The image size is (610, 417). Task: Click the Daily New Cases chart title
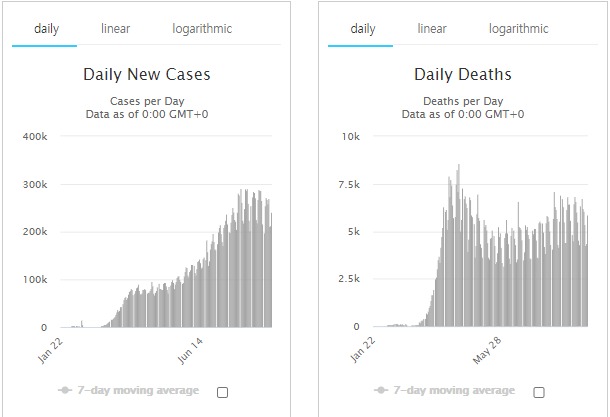click(146, 75)
